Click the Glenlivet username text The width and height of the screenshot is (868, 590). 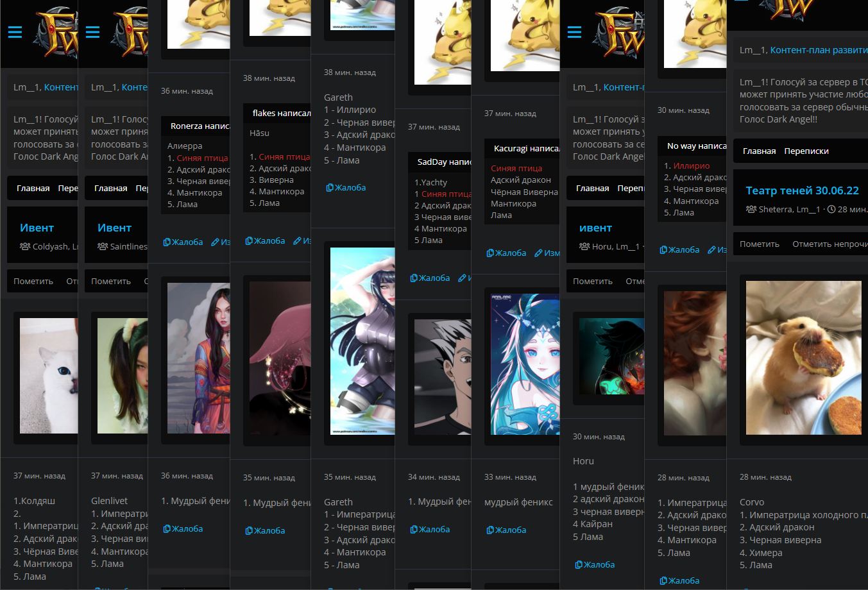click(x=109, y=500)
